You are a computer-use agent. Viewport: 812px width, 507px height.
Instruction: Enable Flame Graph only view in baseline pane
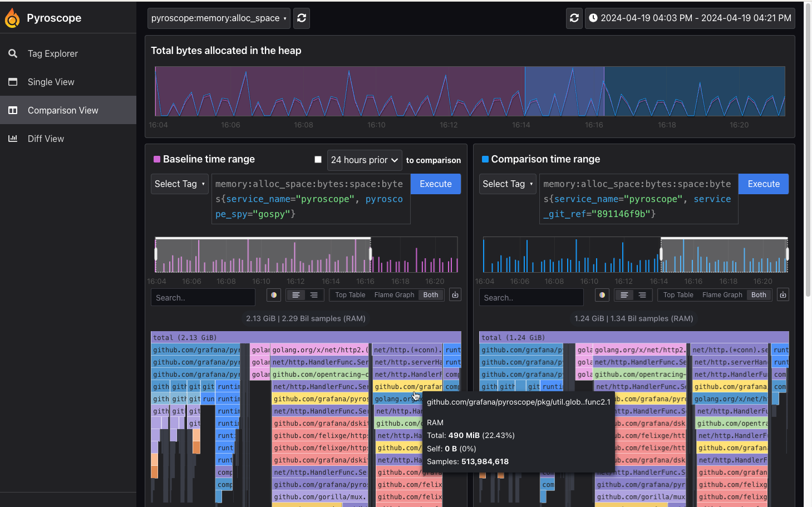[x=394, y=295]
